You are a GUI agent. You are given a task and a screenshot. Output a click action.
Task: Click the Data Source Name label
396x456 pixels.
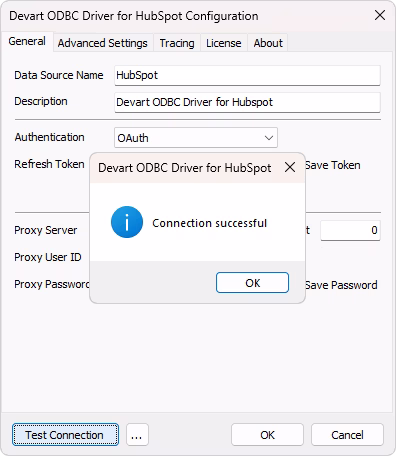click(x=59, y=75)
